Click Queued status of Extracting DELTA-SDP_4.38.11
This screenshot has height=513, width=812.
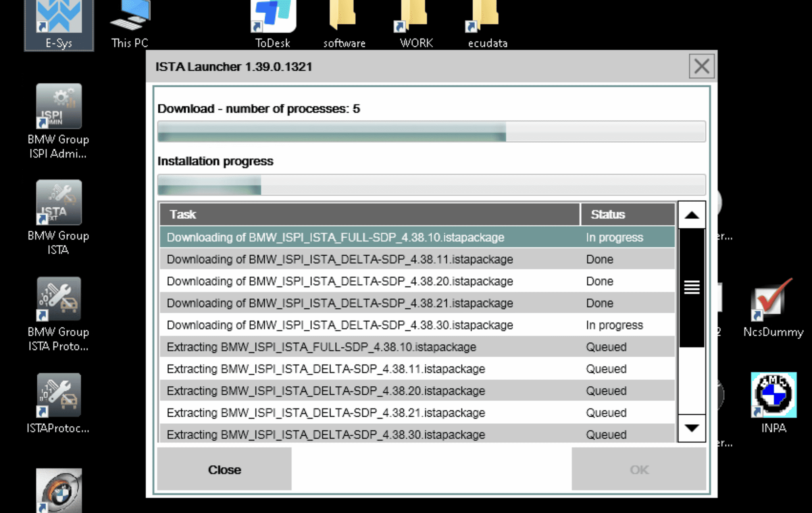click(606, 369)
